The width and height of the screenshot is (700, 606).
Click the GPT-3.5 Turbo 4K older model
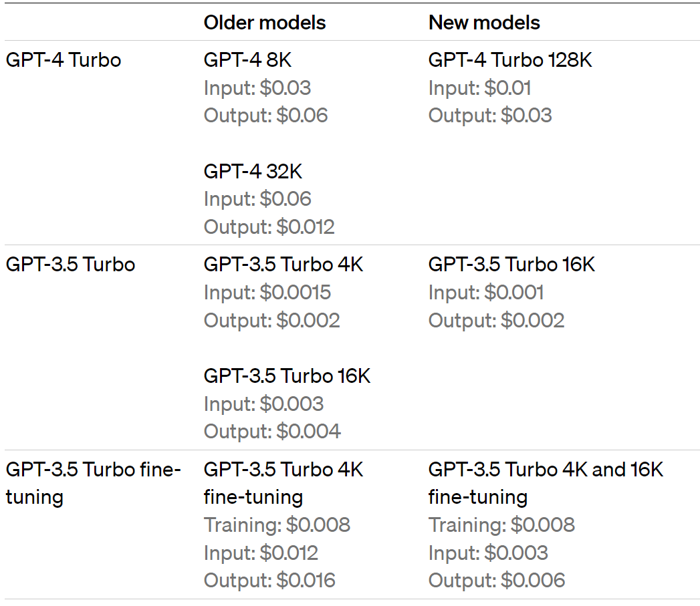283,265
